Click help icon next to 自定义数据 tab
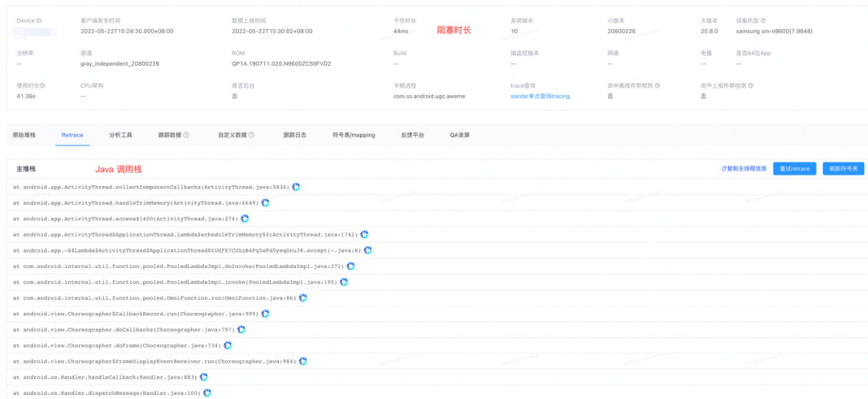This screenshot has width=868, height=399. click(x=252, y=135)
